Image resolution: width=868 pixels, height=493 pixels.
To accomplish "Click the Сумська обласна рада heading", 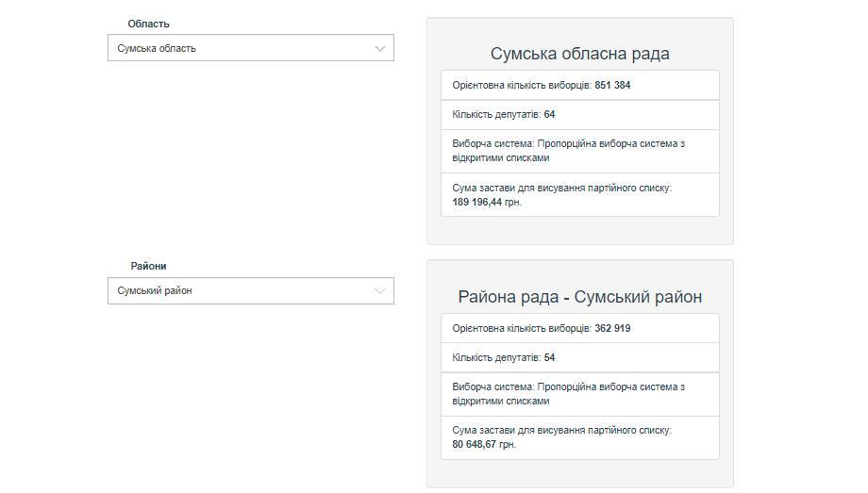I will [x=579, y=54].
